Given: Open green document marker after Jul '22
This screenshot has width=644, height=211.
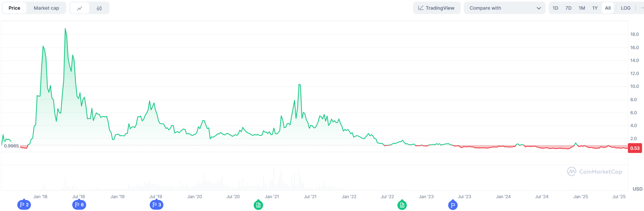Looking at the screenshot, I should (x=402, y=205).
